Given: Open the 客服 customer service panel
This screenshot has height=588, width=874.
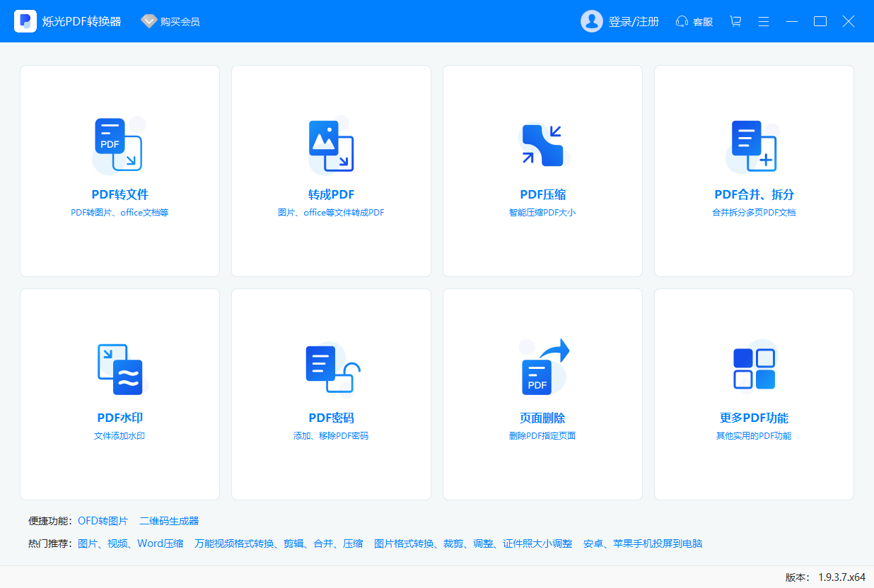Looking at the screenshot, I should tap(694, 21).
